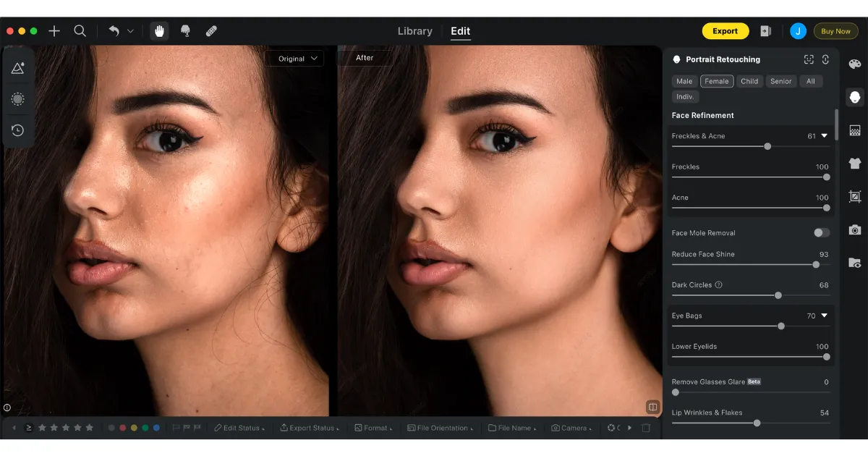Adjust the Reduce Face Shine slider
Image resolution: width=868 pixels, height=456 pixels.
[x=816, y=265]
